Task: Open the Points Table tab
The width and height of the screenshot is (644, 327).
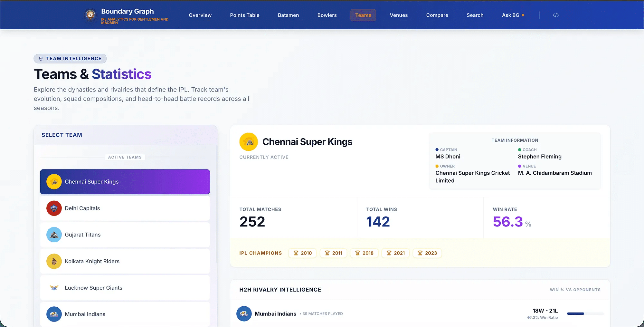Action: [245, 15]
